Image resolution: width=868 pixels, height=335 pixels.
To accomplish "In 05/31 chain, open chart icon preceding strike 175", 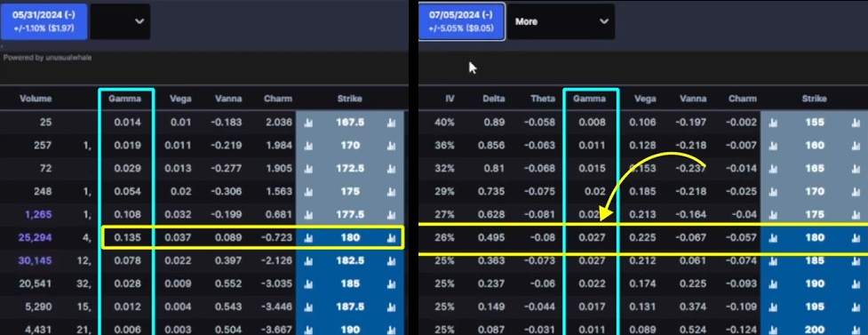I will point(309,192).
